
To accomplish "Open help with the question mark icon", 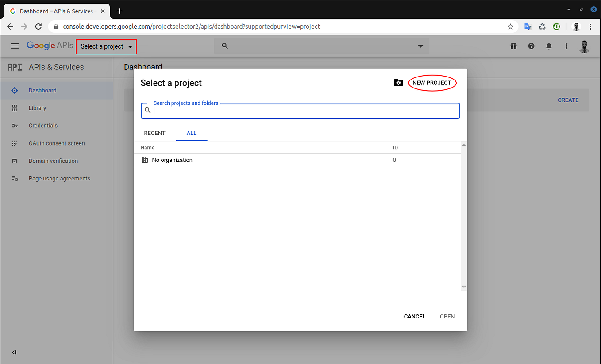I will tap(531, 46).
